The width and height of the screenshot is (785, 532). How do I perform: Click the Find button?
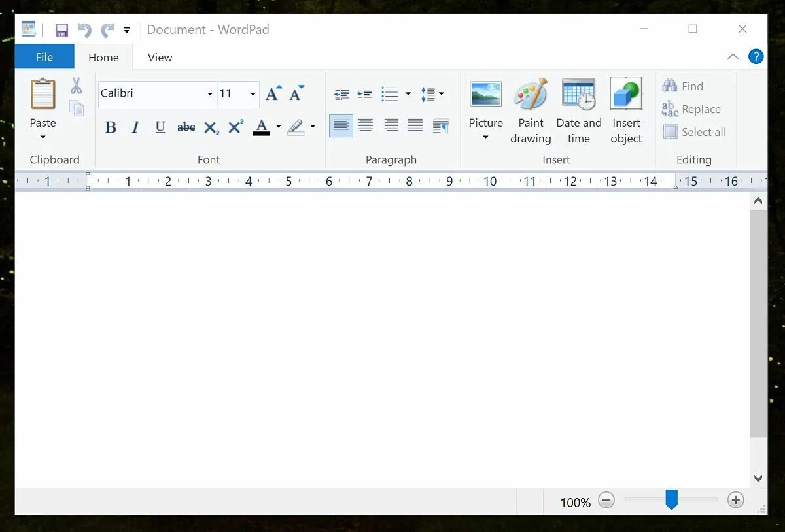(x=683, y=86)
